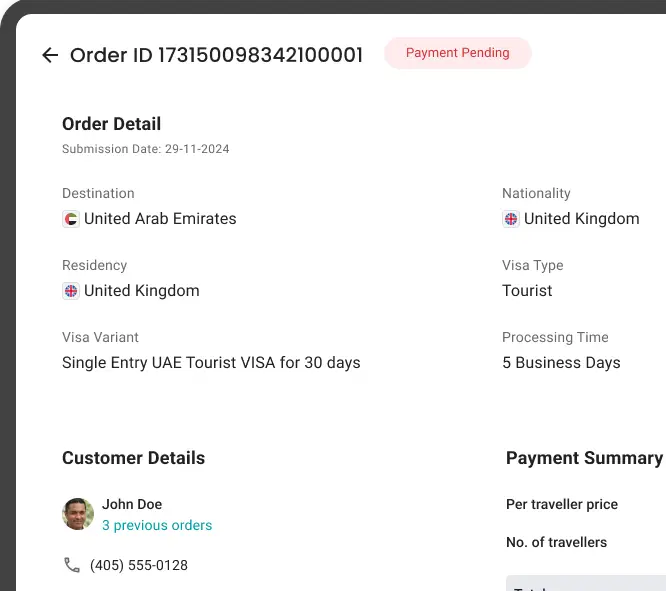Click the Payment Summary heading
666x591 pixels.
point(584,458)
